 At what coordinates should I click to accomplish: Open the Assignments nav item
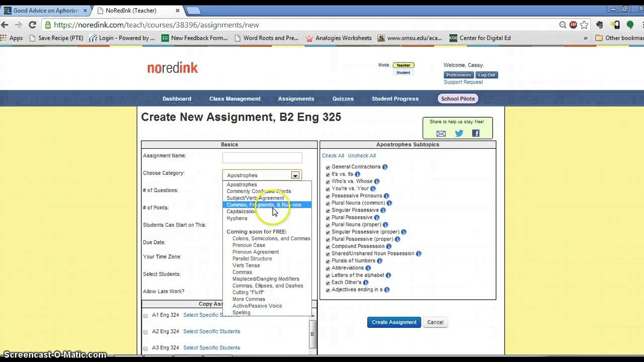click(296, 99)
